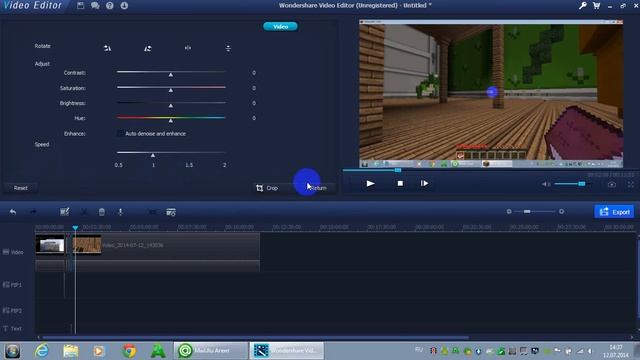The height and width of the screenshot is (360, 640).
Task: Click the Reset button
Action: tap(21, 188)
